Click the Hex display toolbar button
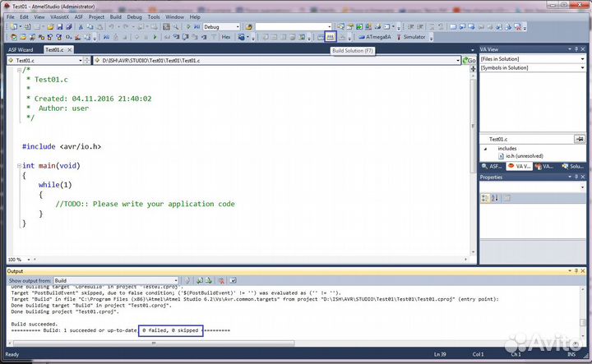This screenshot has height=364, width=592. pyautogui.click(x=226, y=37)
